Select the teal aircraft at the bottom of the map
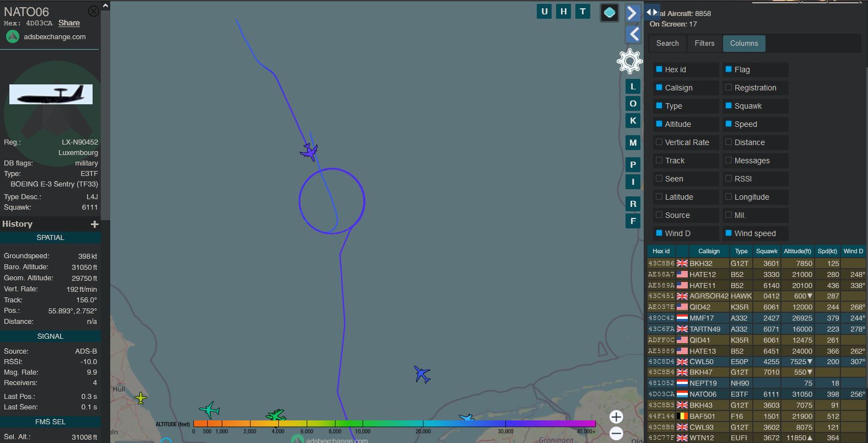Viewport: 868px width, 443px height. 210,410
